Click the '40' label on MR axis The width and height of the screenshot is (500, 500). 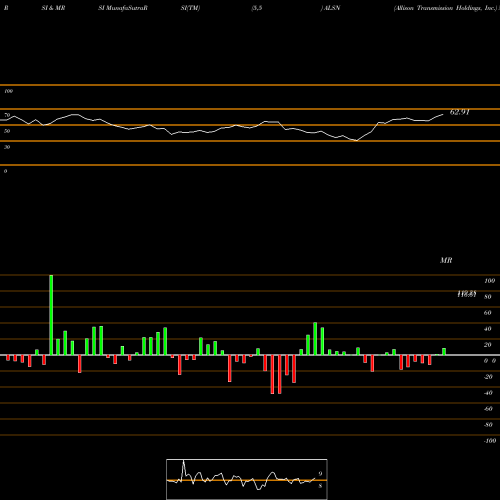pos(488,329)
